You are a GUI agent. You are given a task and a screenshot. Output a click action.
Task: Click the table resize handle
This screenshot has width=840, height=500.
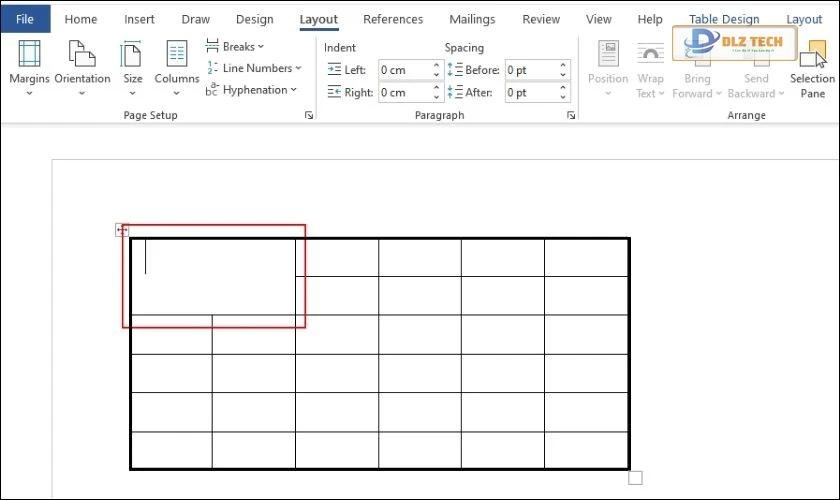click(x=635, y=478)
